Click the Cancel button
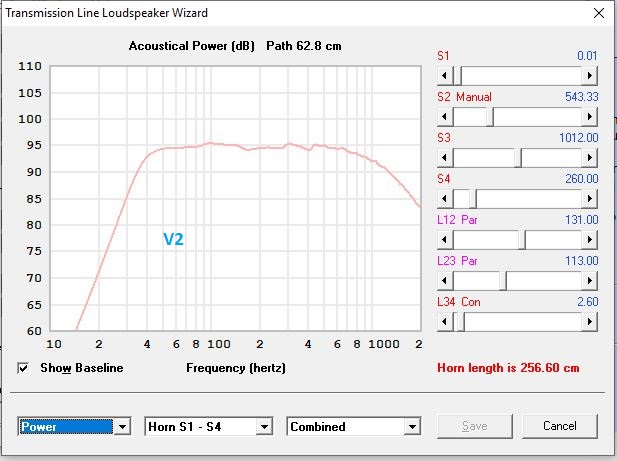Screen dimensions: 617x461 [x=560, y=426]
